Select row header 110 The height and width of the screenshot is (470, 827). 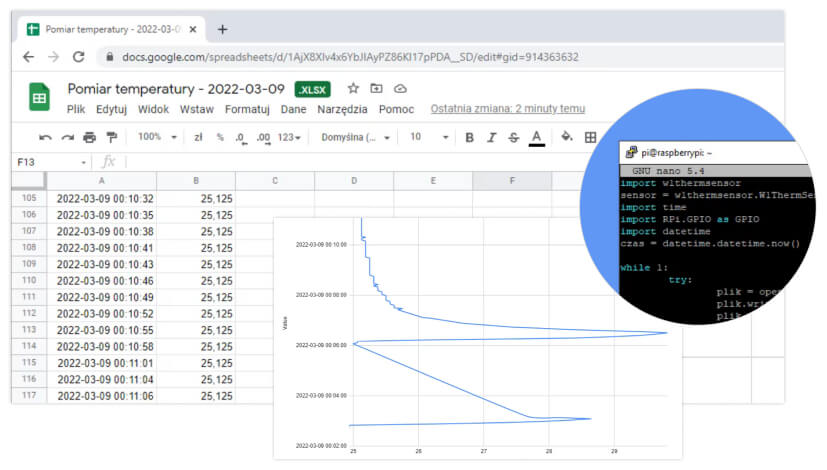pyautogui.click(x=29, y=280)
